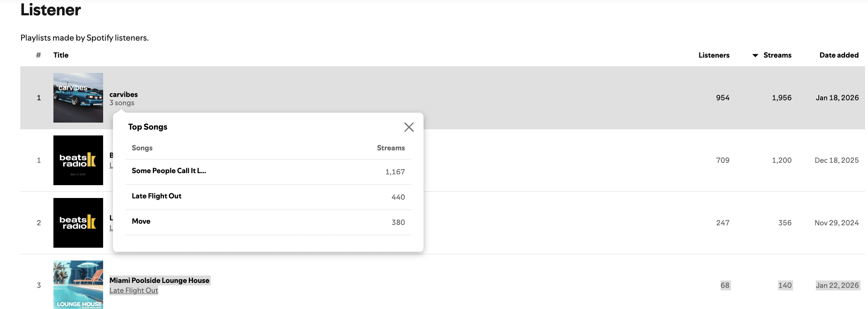Click the Title column header
This screenshot has height=309, width=868.
(x=61, y=55)
